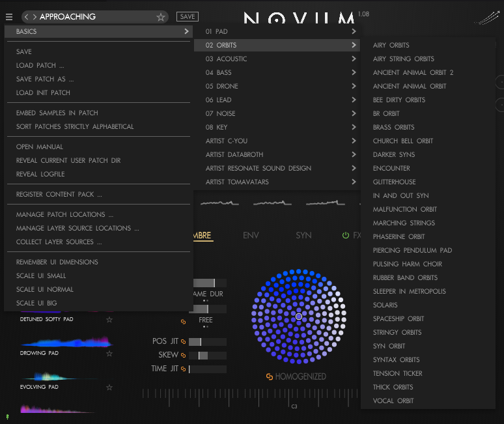The height and width of the screenshot is (424, 504).
Task: Open the hamburger main menu icon
Action: pyautogui.click(x=9, y=17)
